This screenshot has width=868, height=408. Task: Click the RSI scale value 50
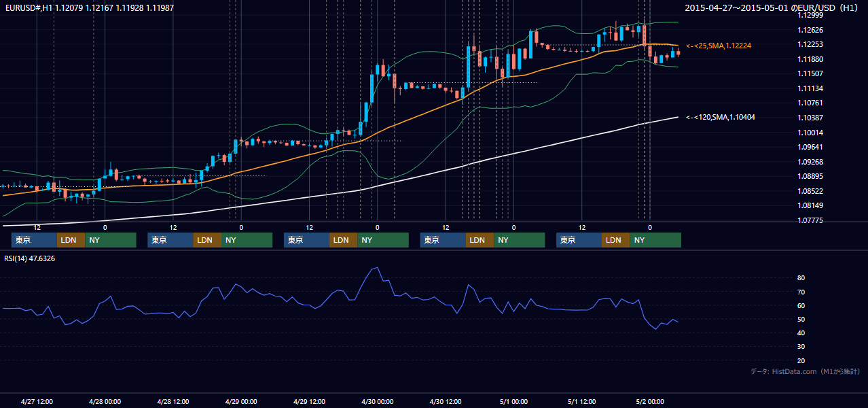coord(801,319)
